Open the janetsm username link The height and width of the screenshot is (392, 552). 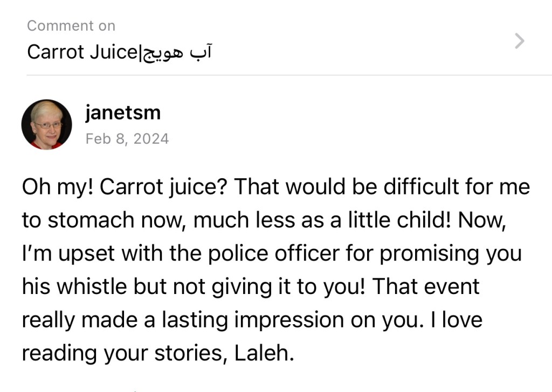tap(123, 113)
